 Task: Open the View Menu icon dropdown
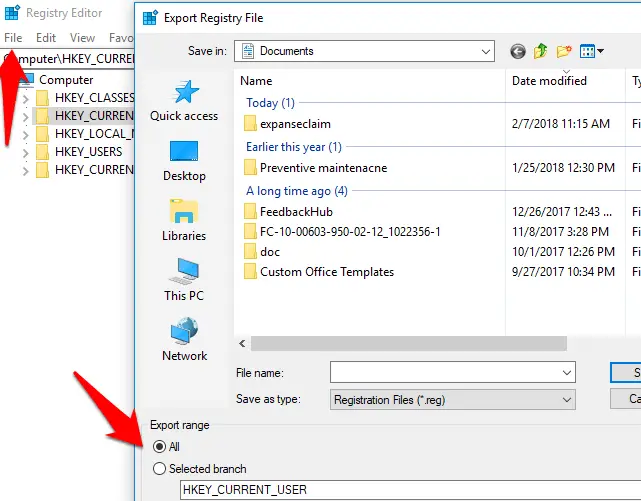[592, 51]
